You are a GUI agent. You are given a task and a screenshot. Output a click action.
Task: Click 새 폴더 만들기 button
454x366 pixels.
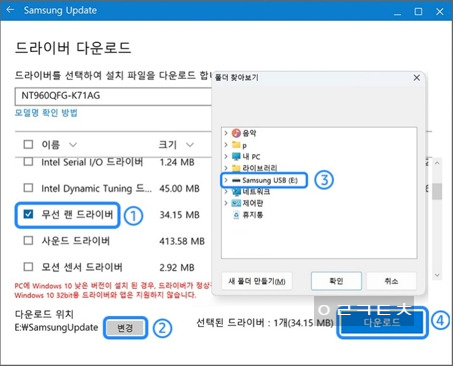pyautogui.click(x=257, y=281)
